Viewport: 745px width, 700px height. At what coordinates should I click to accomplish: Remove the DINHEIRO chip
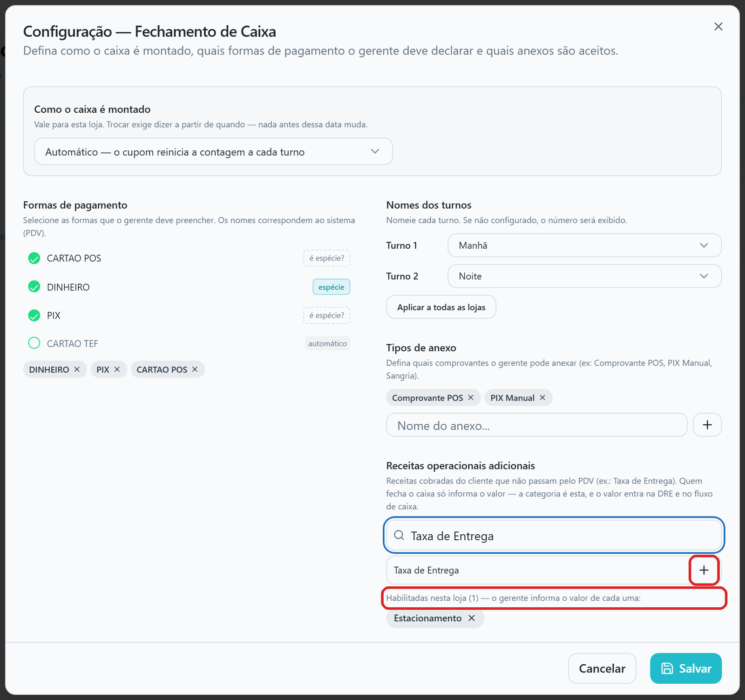tap(77, 369)
